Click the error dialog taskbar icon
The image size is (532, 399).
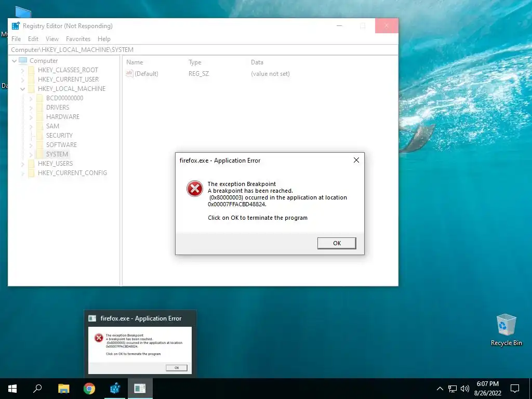coord(140,389)
